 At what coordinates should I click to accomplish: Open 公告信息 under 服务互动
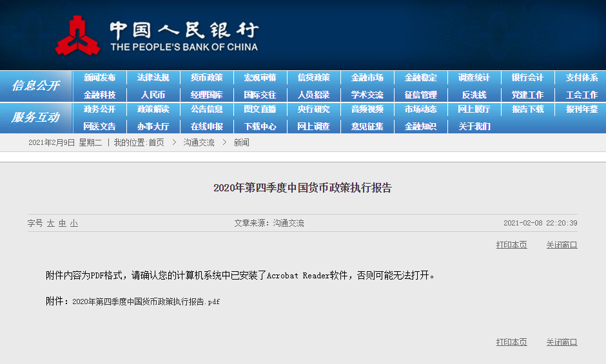(x=206, y=110)
